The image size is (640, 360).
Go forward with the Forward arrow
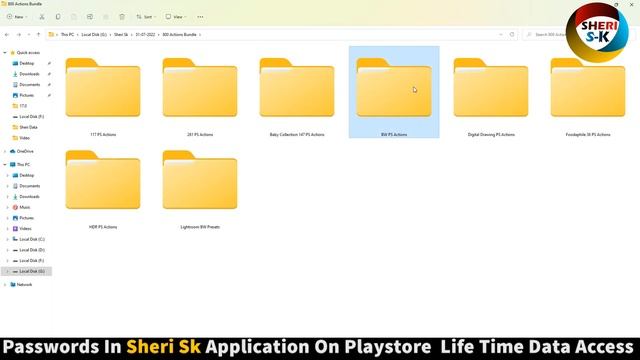coord(18,35)
